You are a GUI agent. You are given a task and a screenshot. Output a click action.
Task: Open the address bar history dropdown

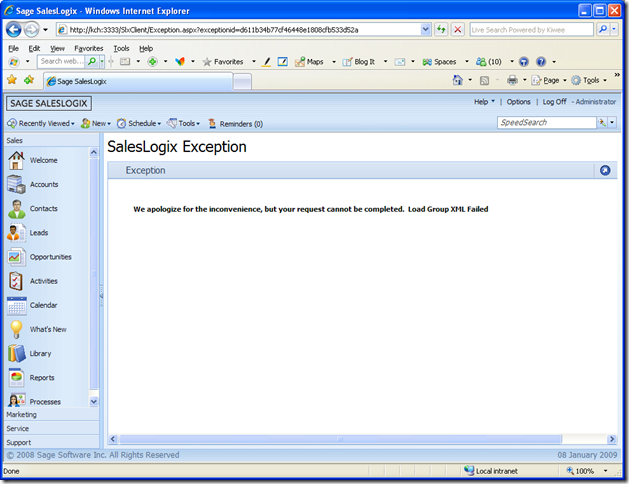[425, 29]
